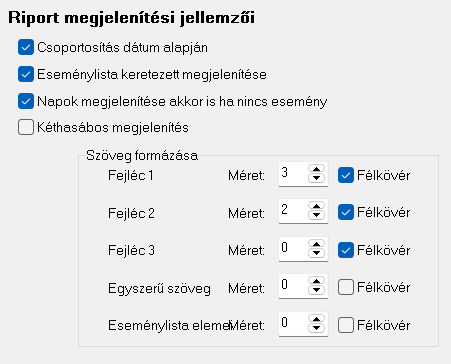
Task: Decrease Fejléc 3 size with down arrow
Action: [x=316, y=253]
